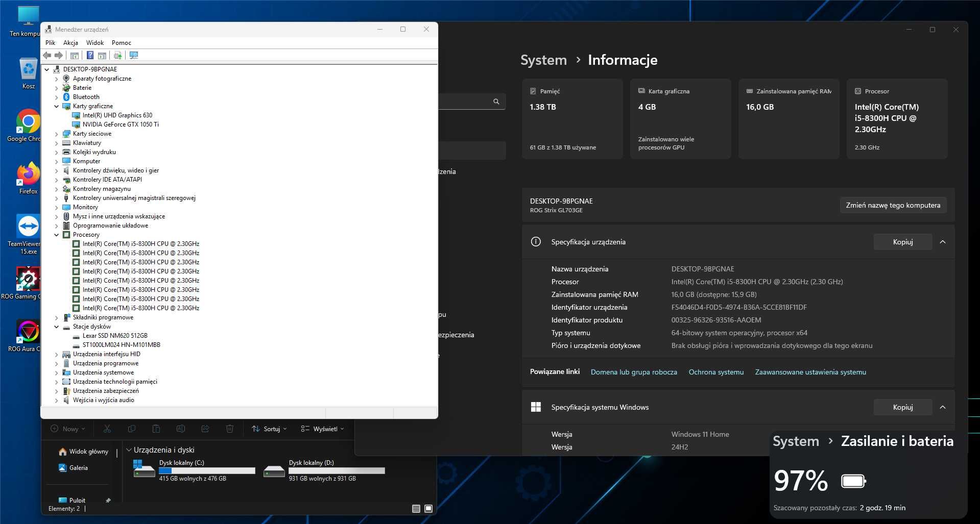Collapse the Karty graficzne node
The image size is (980, 524).
coord(57,106)
